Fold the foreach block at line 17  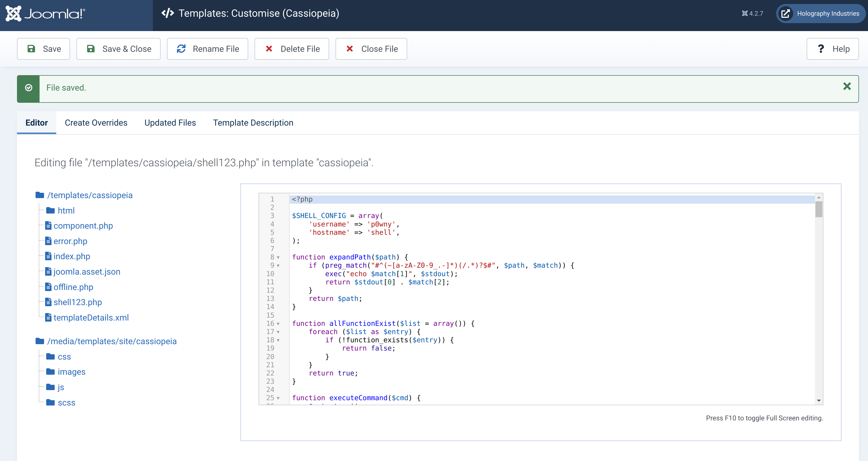click(x=278, y=332)
